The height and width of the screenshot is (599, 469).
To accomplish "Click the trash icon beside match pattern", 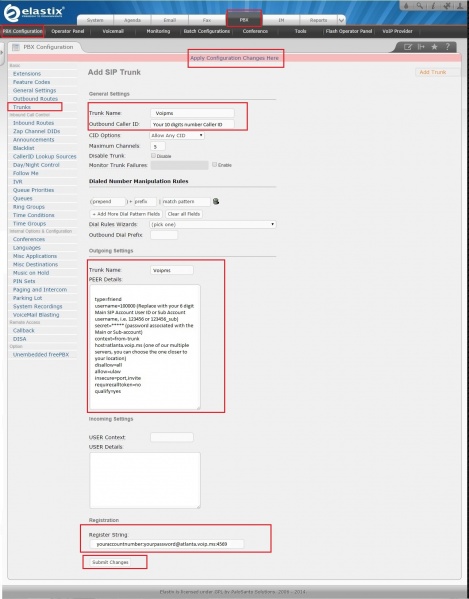I will (216, 201).
